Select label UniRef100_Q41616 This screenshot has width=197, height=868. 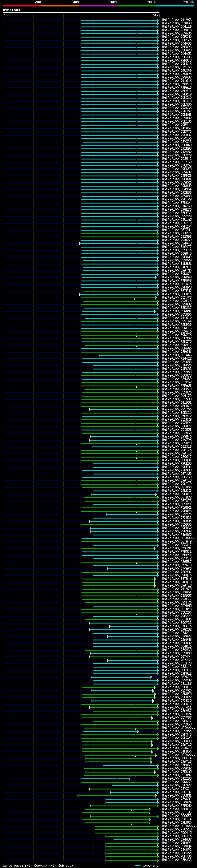[x=177, y=81]
